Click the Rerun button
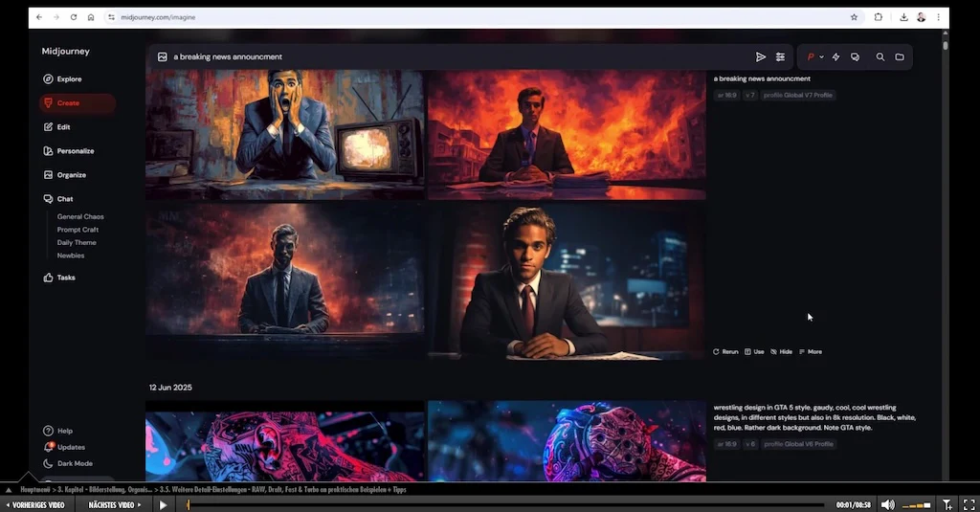Image resolution: width=980 pixels, height=512 pixels. pyautogui.click(x=725, y=352)
